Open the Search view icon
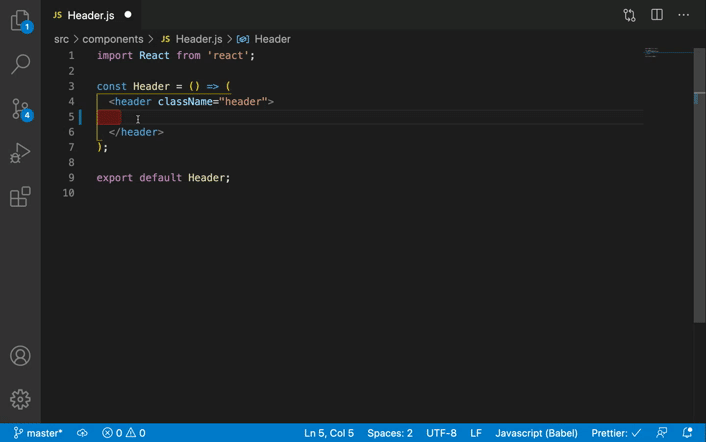This screenshot has width=706, height=442. tap(20, 64)
